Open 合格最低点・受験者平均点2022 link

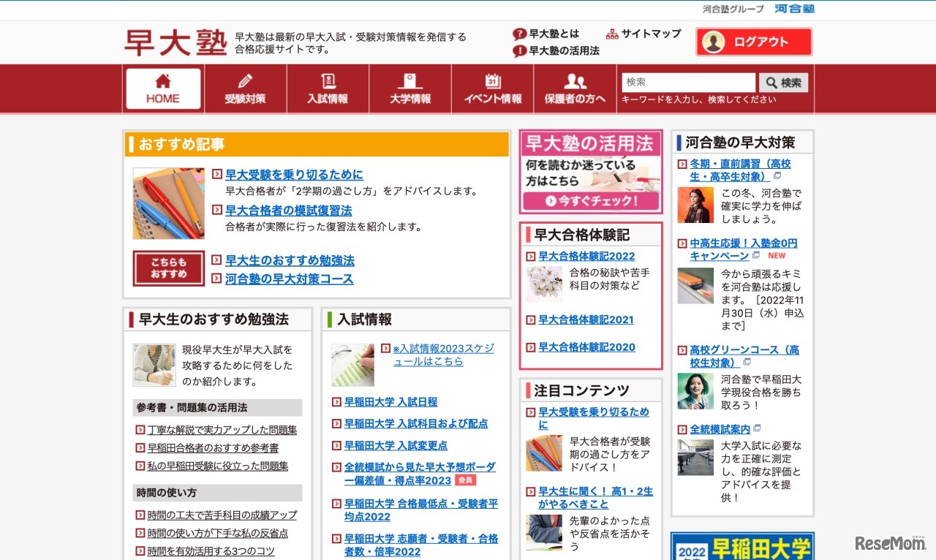click(421, 510)
